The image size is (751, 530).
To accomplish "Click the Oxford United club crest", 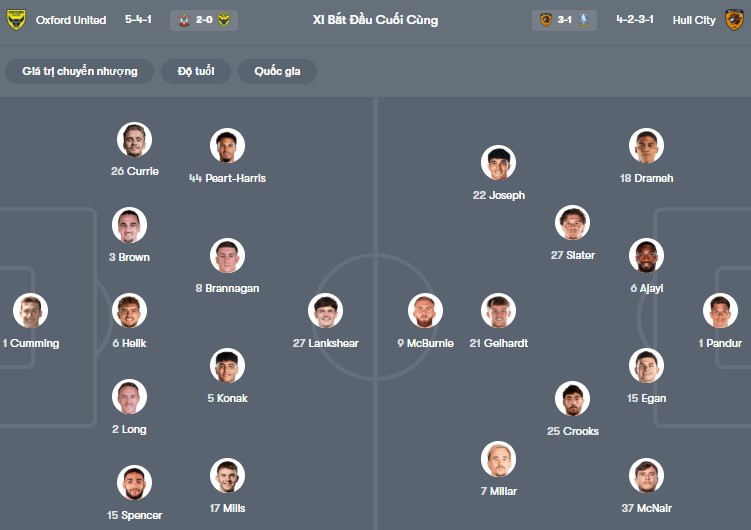I will coord(15,20).
